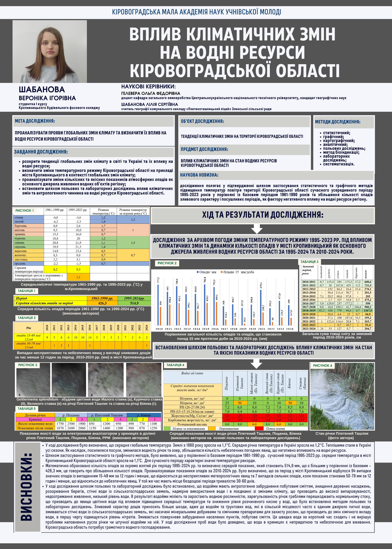Select the method bullet 'польових досліджень;'

[x=344, y=148]
